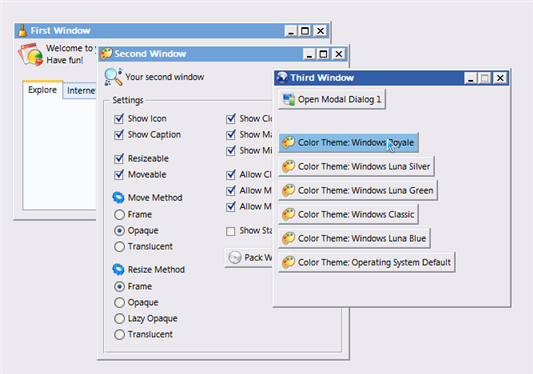The height and width of the screenshot is (374, 533).
Task: Apply Color Theme Operating System Default
Action: [367, 262]
